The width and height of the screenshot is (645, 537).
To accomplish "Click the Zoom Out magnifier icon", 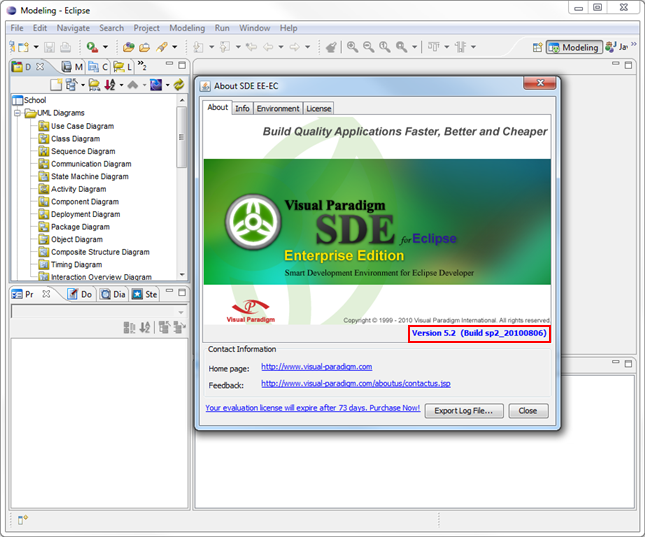I will (x=369, y=47).
